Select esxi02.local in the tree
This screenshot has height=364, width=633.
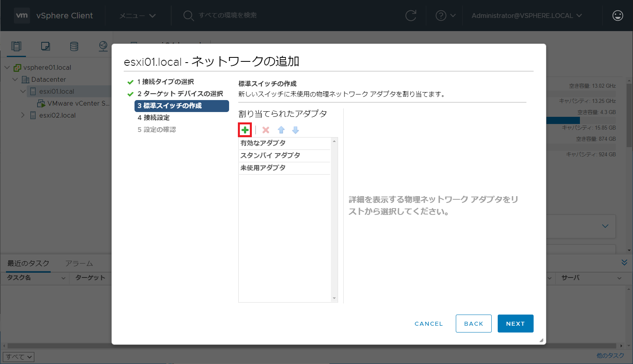click(57, 115)
